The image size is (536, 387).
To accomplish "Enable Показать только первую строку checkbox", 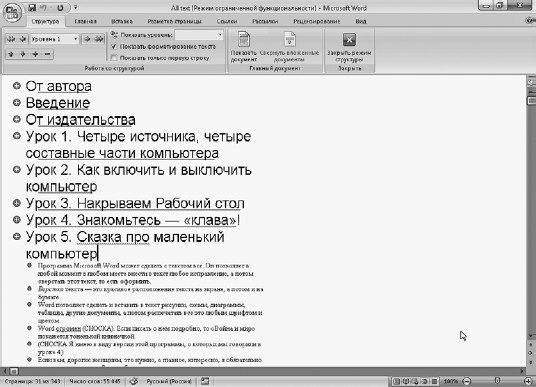I will pos(114,57).
